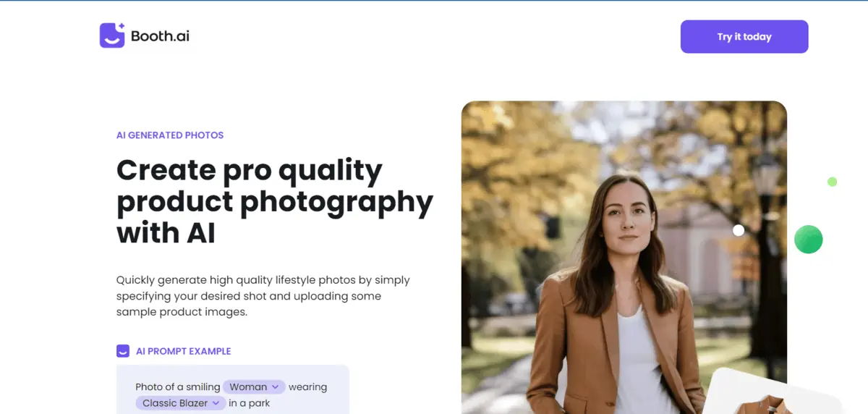Click the "Create pro quality product photography" headline
Image resolution: width=868 pixels, height=414 pixels.
275,201
